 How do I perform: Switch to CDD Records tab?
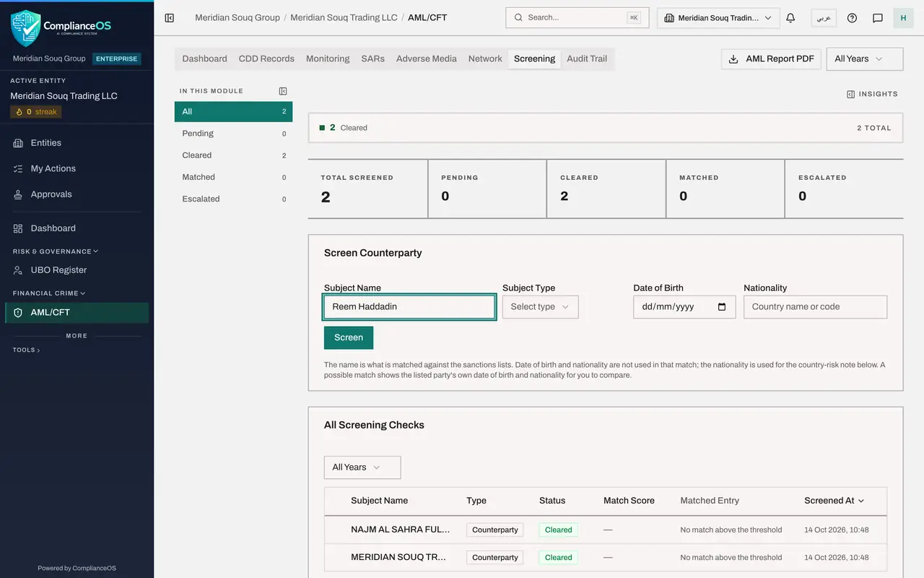pyautogui.click(x=266, y=59)
